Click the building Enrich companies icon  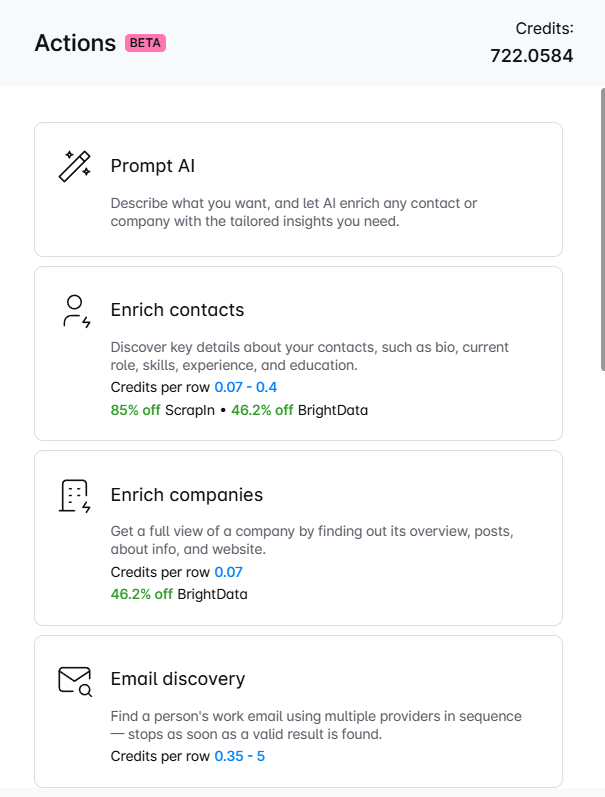pyautogui.click(x=75, y=496)
